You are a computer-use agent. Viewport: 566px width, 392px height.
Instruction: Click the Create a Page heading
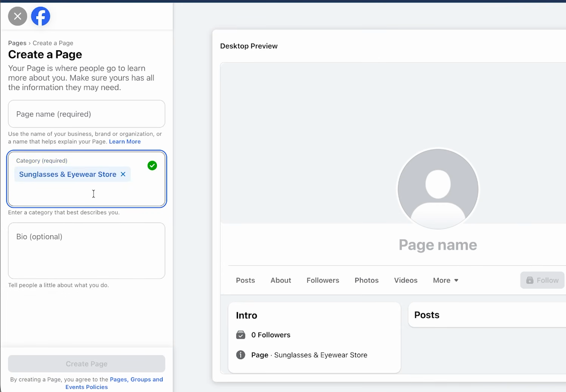click(45, 54)
